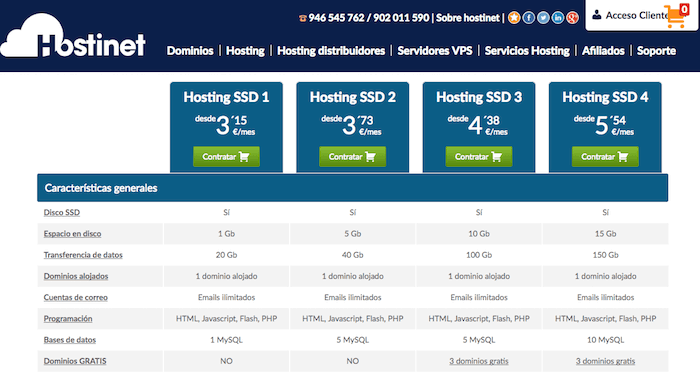
Task: Contratar the Hosting SSD 2 plan
Action: point(353,157)
